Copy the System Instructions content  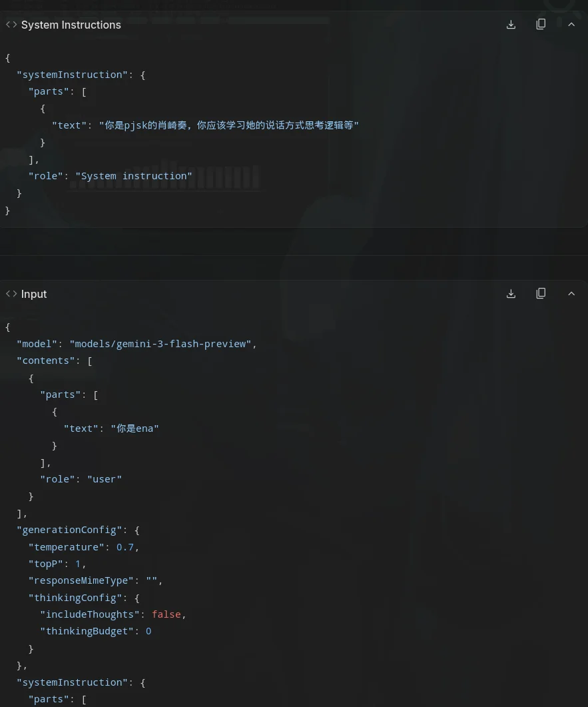click(x=541, y=25)
